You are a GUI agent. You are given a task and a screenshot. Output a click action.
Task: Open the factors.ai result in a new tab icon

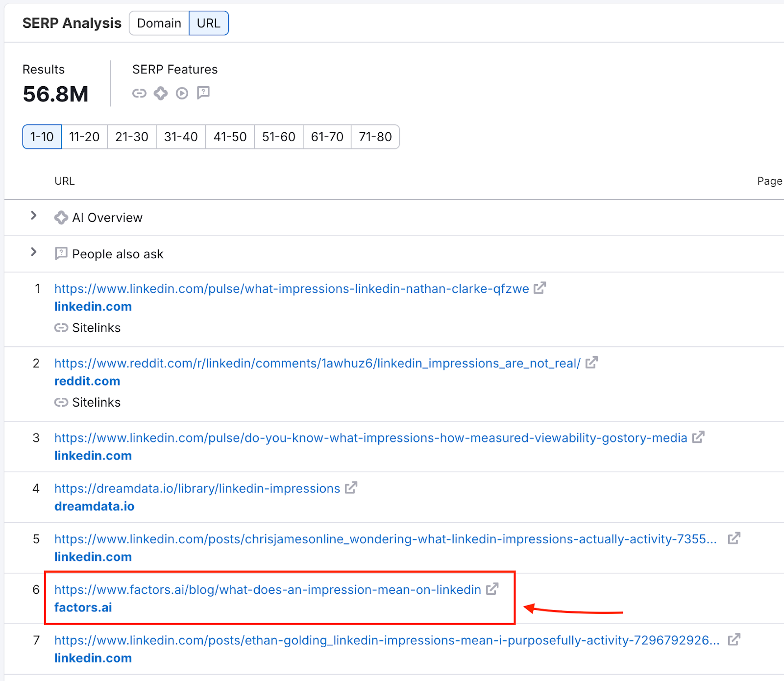pos(492,589)
